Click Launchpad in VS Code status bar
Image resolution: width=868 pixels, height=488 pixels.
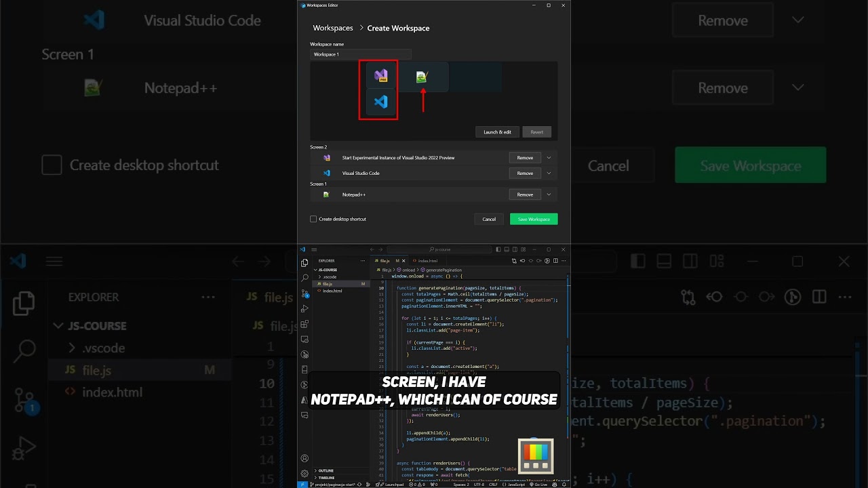(x=390, y=485)
